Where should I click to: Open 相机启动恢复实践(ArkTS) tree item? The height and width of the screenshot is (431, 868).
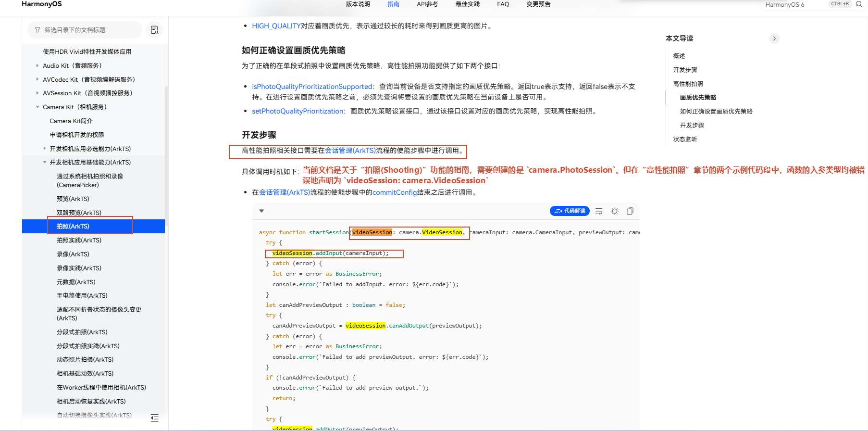pos(91,401)
